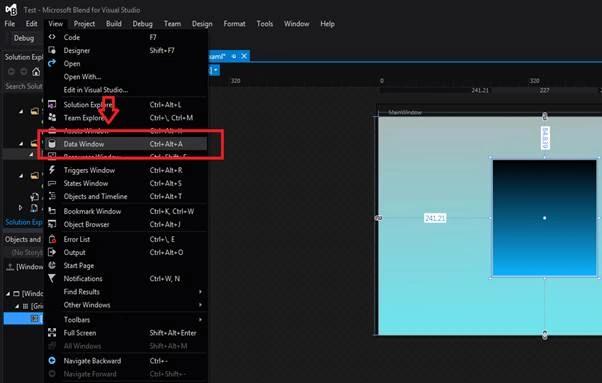
Task: Open the Tools menu
Action: [265, 24]
